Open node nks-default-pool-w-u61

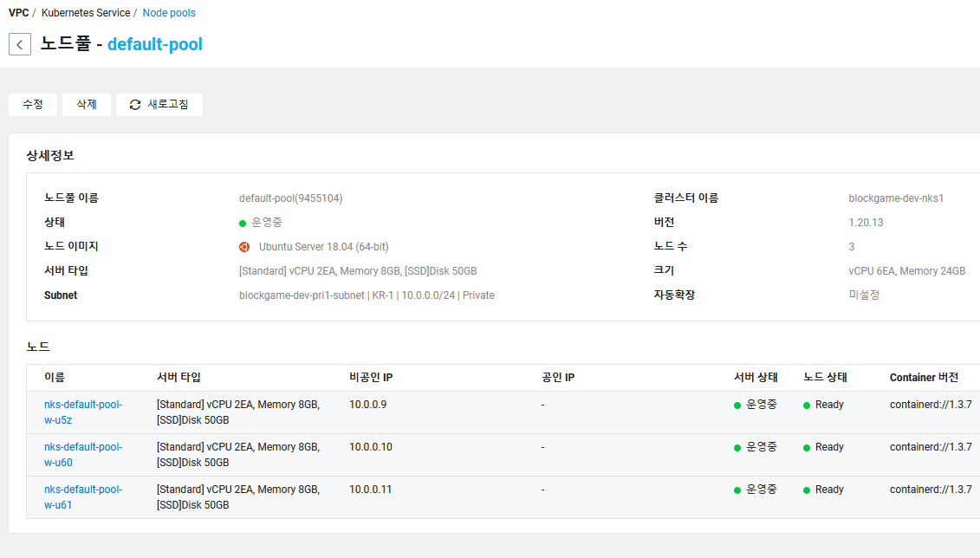click(x=83, y=497)
